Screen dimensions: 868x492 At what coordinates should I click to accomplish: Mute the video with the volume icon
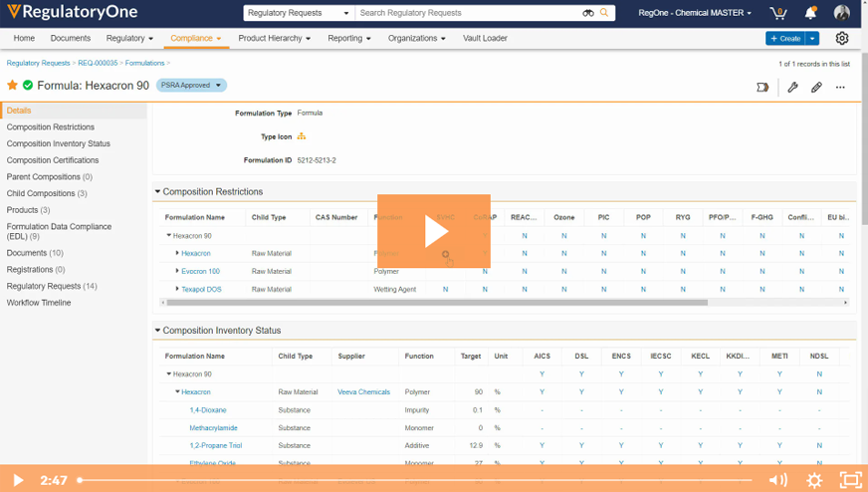click(x=777, y=480)
